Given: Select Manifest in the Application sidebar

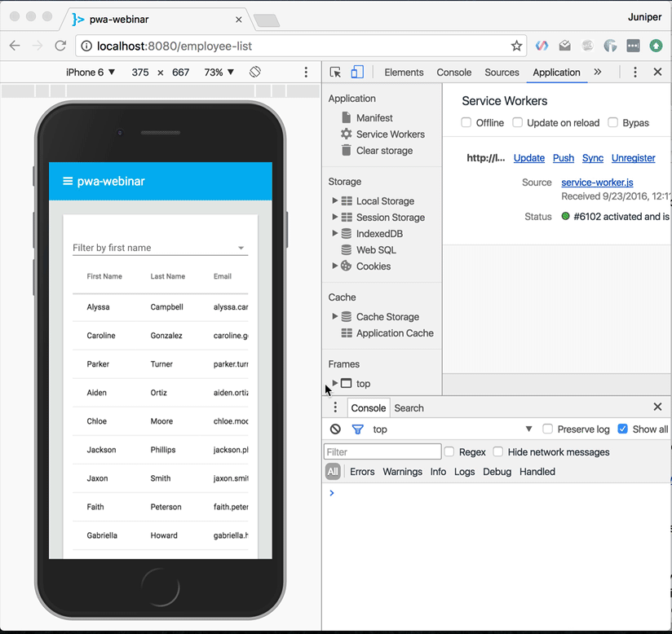Looking at the screenshot, I should [x=374, y=118].
